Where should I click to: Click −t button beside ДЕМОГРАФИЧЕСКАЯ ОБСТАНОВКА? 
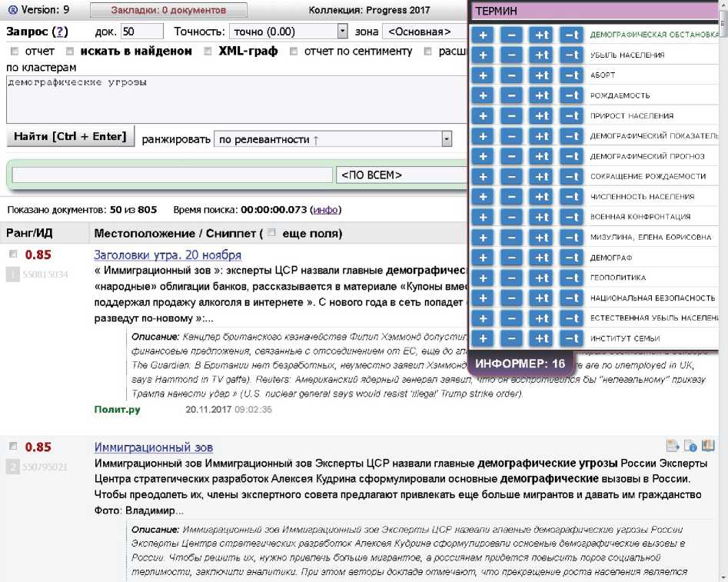[571, 35]
